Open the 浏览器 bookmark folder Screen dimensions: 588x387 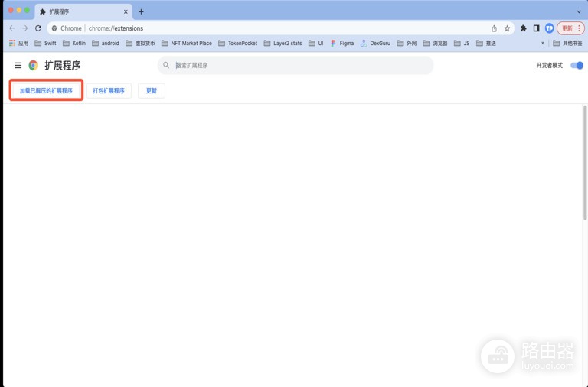436,43
